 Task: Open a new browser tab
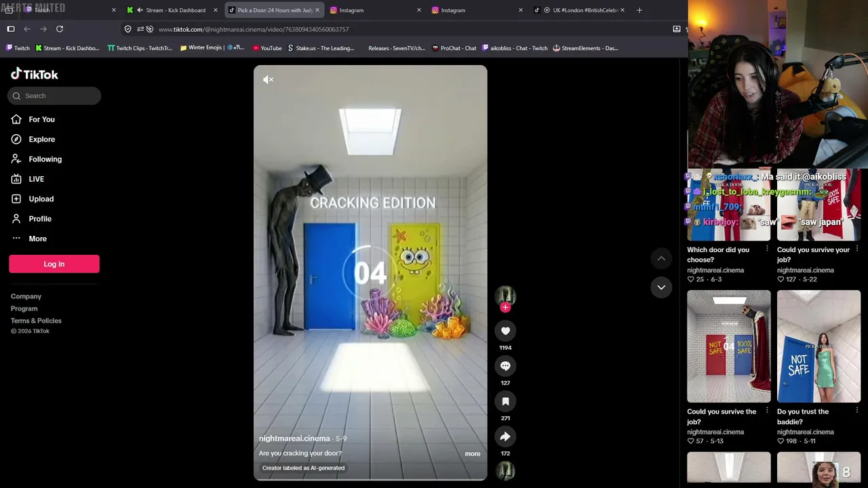point(639,10)
